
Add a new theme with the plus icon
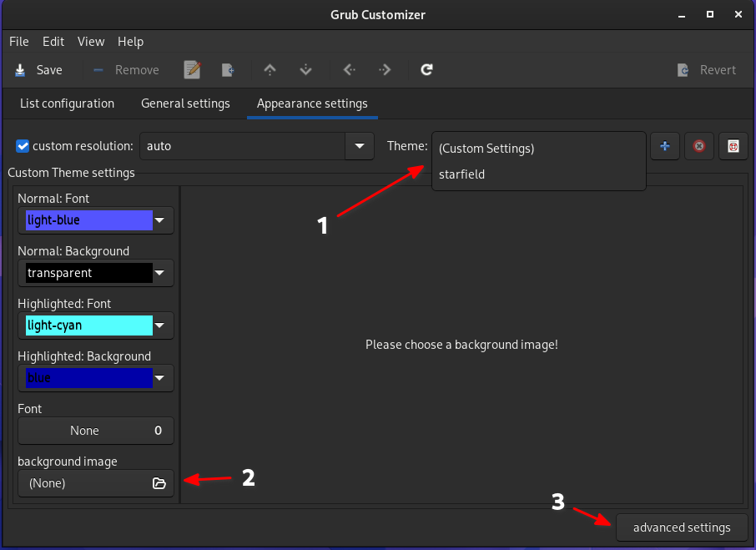tap(665, 146)
